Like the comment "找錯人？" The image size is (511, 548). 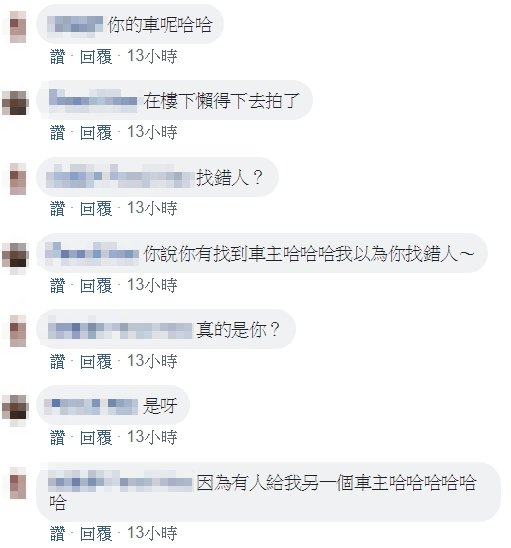58,208
